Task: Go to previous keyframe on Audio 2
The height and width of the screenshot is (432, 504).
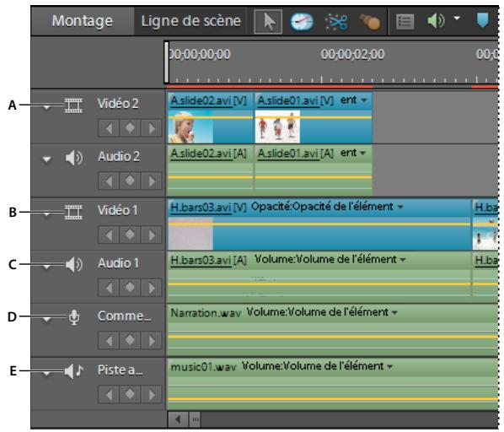Action: tap(109, 181)
